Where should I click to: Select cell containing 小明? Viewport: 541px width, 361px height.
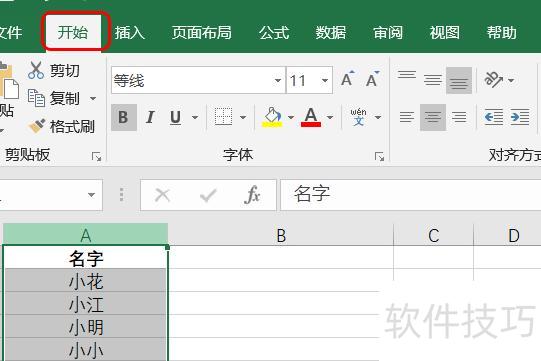pyautogui.click(x=86, y=326)
